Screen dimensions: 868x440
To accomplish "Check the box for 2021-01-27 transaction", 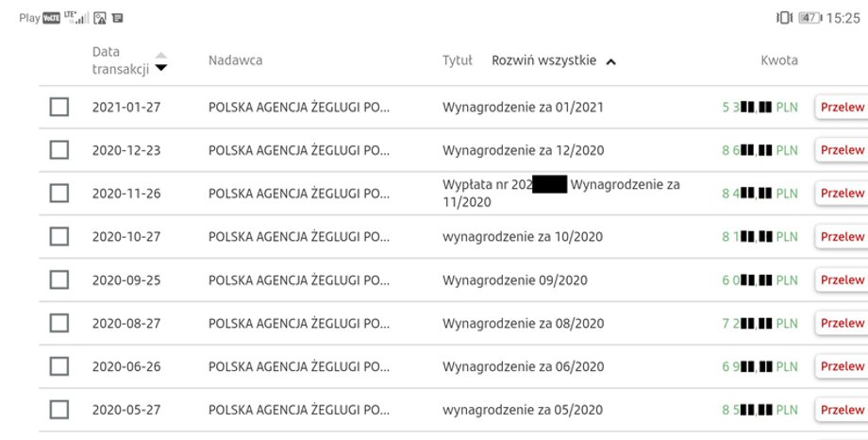I will pos(59,107).
